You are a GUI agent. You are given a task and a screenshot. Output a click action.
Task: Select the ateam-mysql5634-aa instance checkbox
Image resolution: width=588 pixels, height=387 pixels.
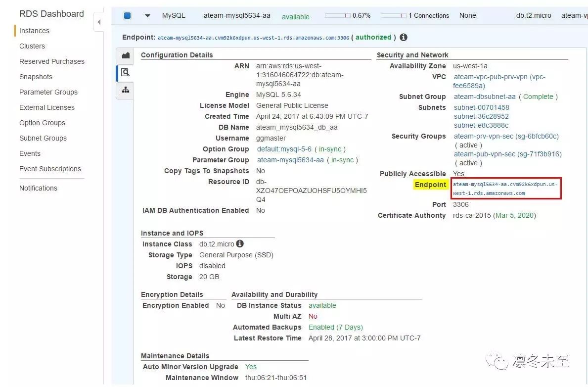click(x=128, y=16)
